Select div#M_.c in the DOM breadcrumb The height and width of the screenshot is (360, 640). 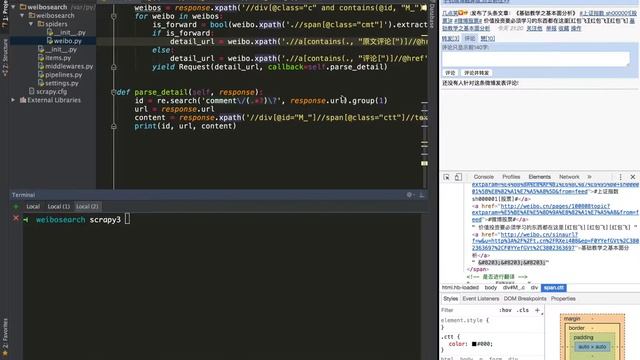[x=514, y=288]
